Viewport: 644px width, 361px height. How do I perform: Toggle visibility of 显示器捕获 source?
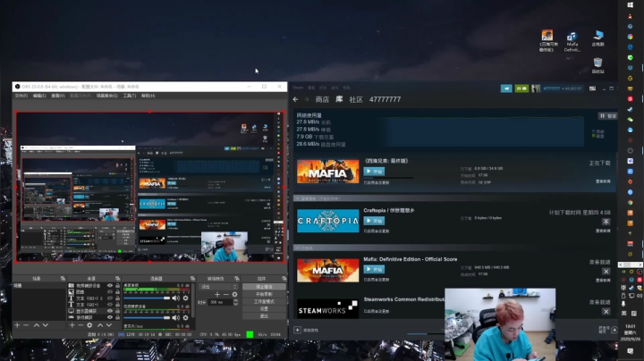coord(110,311)
